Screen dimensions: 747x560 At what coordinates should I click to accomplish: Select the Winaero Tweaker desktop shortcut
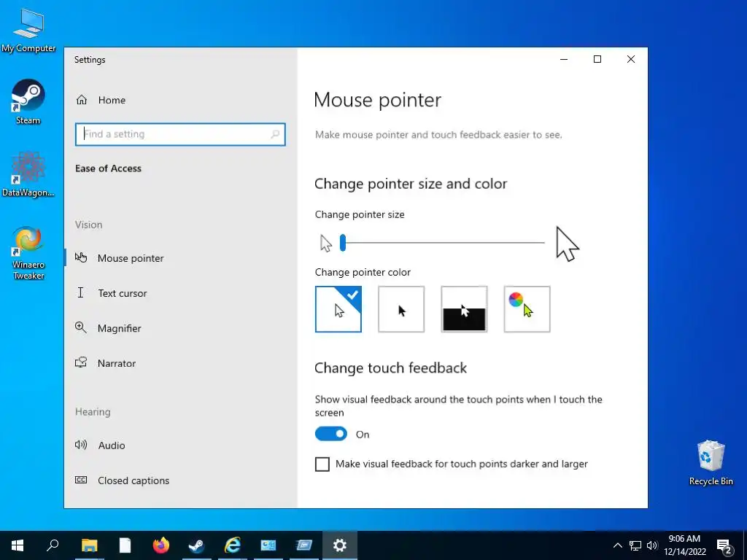coord(28,253)
